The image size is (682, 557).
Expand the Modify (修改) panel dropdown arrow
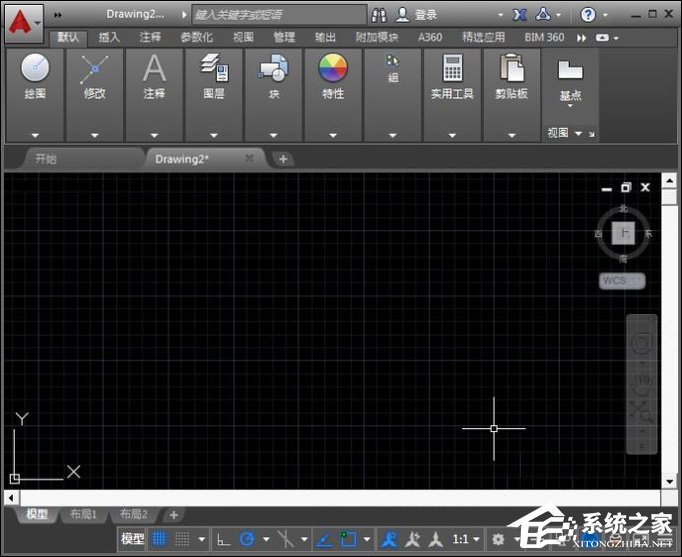pyautogui.click(x=94, y=135)
